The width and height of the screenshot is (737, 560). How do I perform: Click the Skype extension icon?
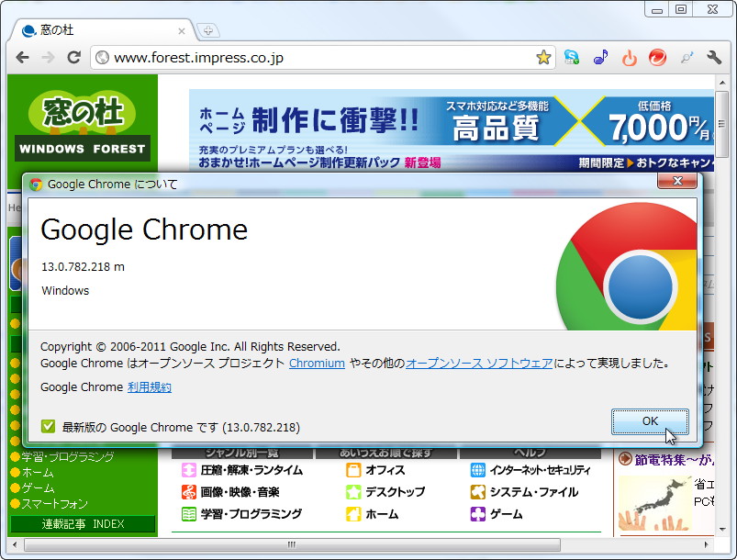pos(572,57)
